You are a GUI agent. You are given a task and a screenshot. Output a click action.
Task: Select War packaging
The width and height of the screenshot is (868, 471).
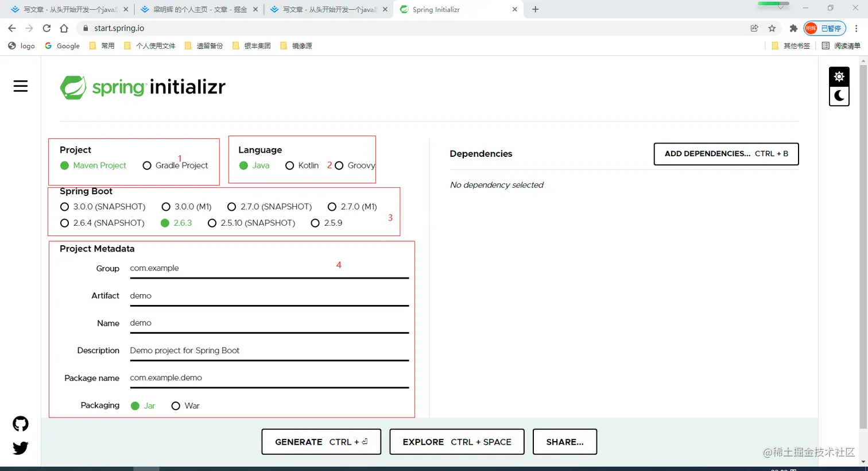185,406
